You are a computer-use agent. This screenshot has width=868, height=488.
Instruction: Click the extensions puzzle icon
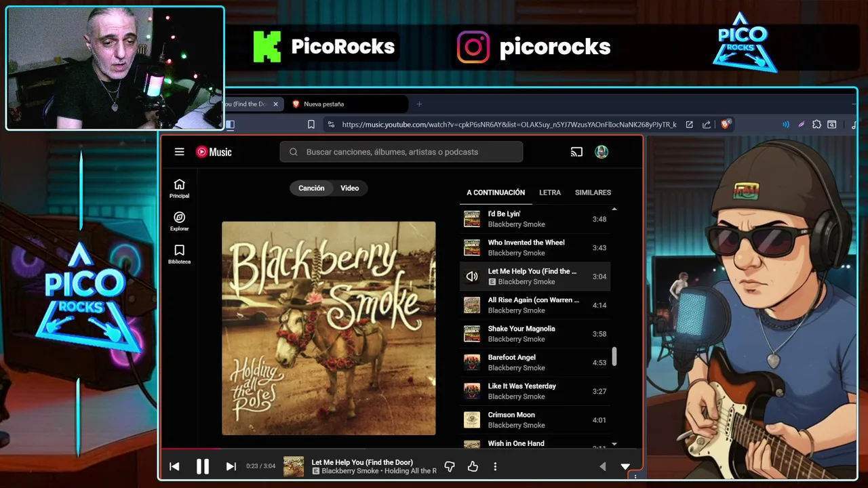816,125
